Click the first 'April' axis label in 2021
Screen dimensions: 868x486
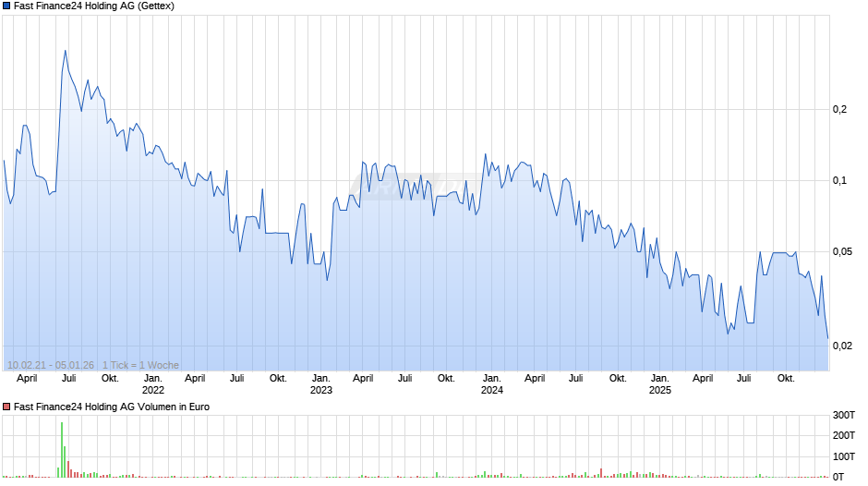click(27, 379)
